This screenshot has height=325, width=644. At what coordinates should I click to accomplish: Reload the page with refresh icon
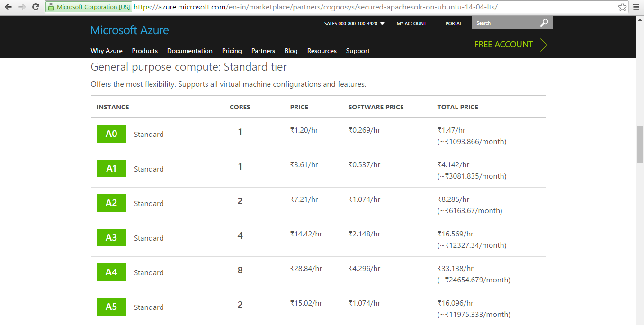[x=36, y=7]
